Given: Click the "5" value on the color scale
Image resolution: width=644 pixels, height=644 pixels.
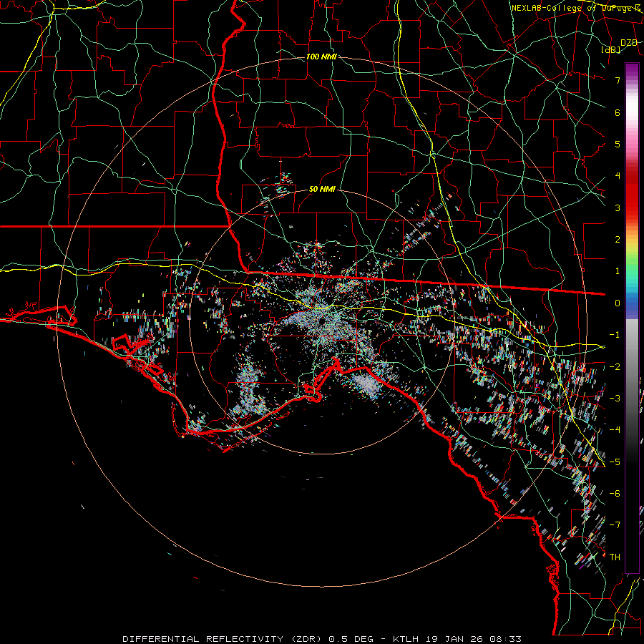Looking at the screenshot, I should (618, 144).
